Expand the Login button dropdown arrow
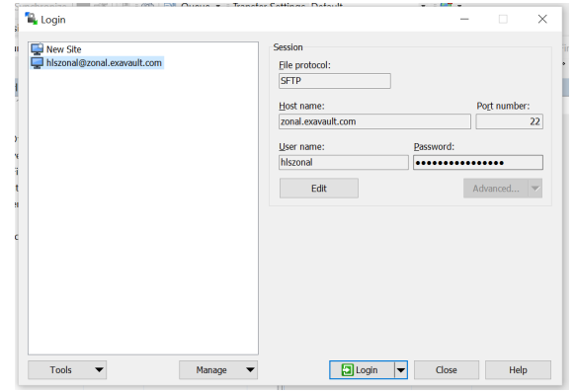The width and height of the screenshot is (576, 392). coord(401,369)
